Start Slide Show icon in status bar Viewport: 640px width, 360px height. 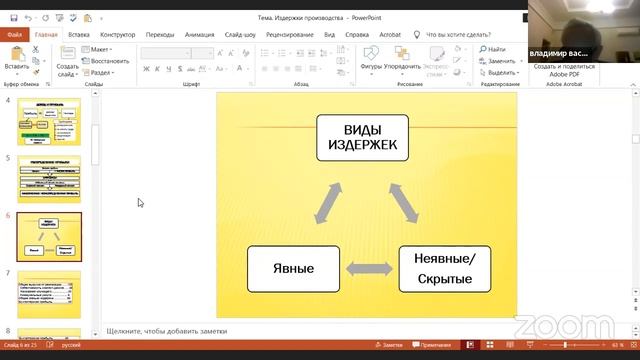tap(530, 345)
